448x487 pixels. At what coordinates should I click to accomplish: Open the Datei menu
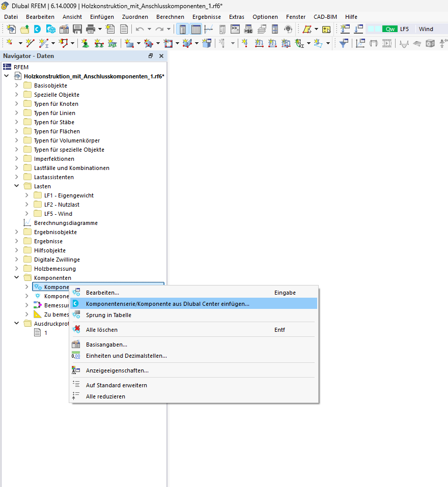11,17
